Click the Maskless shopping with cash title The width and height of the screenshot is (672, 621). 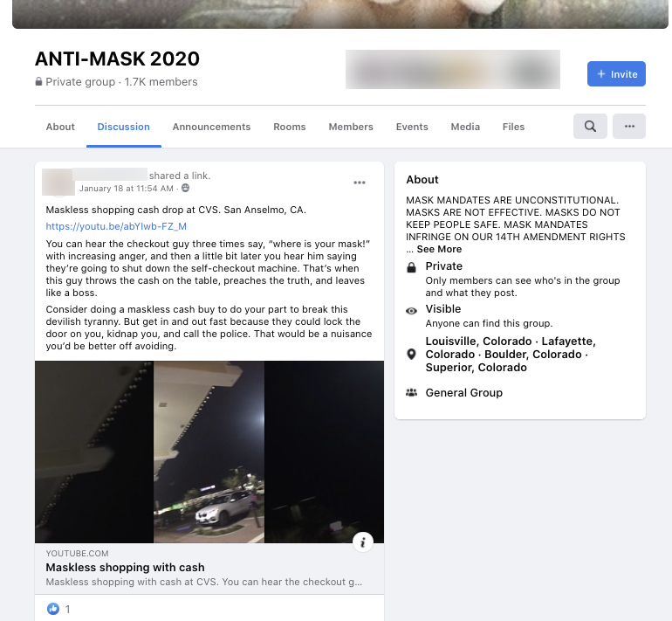click(x=125, y=567)
